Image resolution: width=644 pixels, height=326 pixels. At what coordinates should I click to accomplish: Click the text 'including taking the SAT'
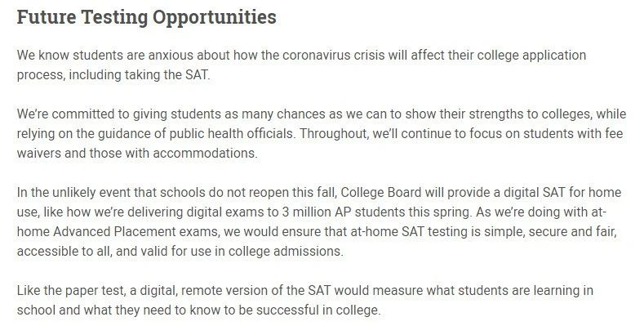(138, 75)
